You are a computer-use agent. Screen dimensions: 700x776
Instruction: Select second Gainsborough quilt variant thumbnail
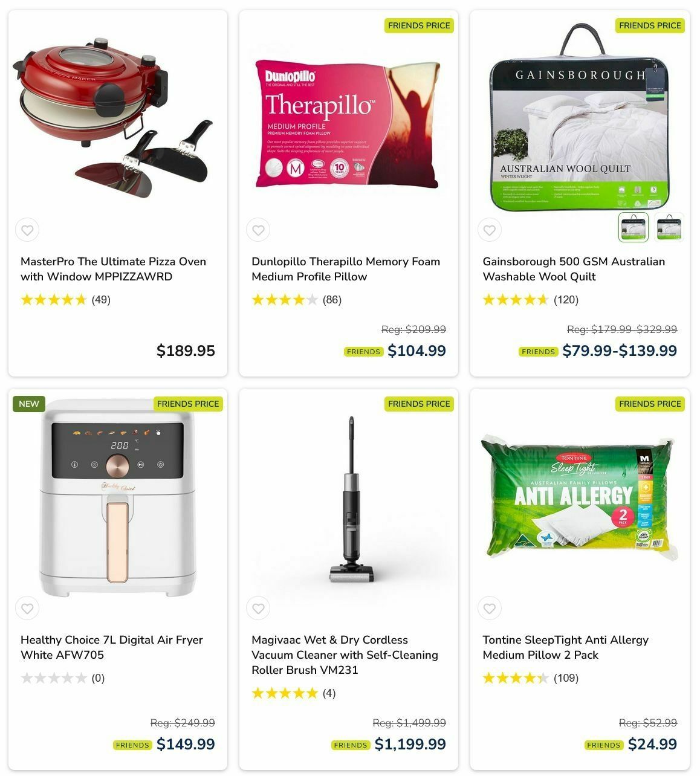pyautogui.click(x=669, y=227)
